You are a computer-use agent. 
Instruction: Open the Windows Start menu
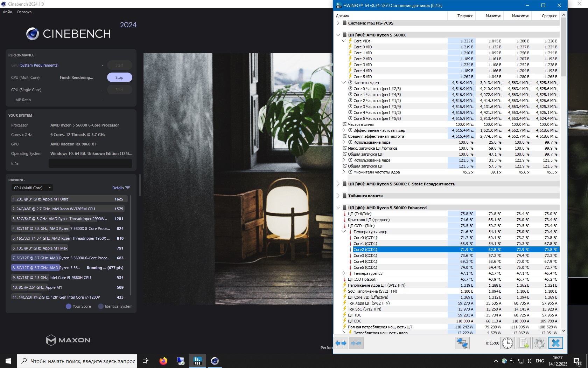click(8, 361)
